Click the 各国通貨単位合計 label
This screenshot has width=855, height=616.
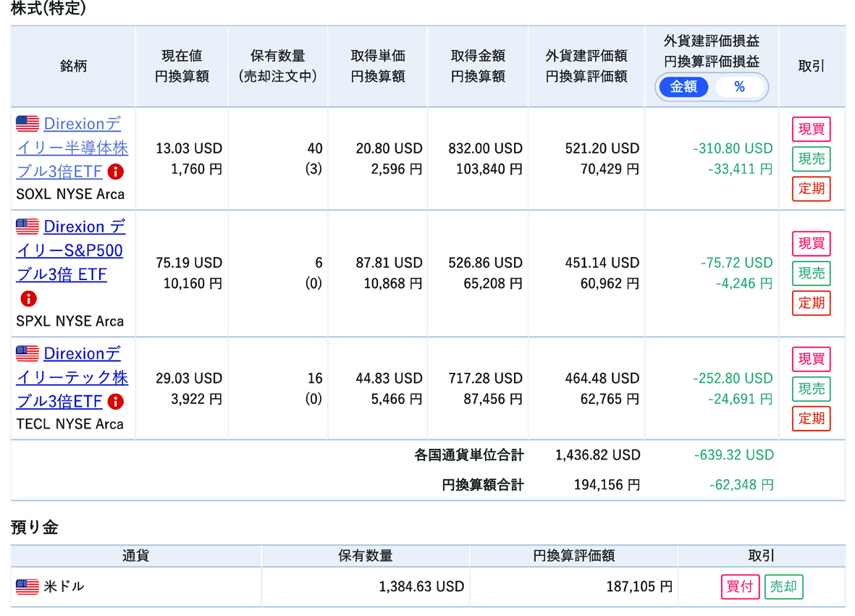(x=469, y=455)
